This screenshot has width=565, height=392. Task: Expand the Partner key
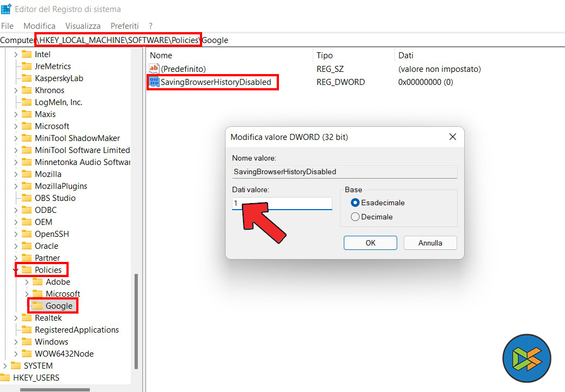click(x=15, y=258)
